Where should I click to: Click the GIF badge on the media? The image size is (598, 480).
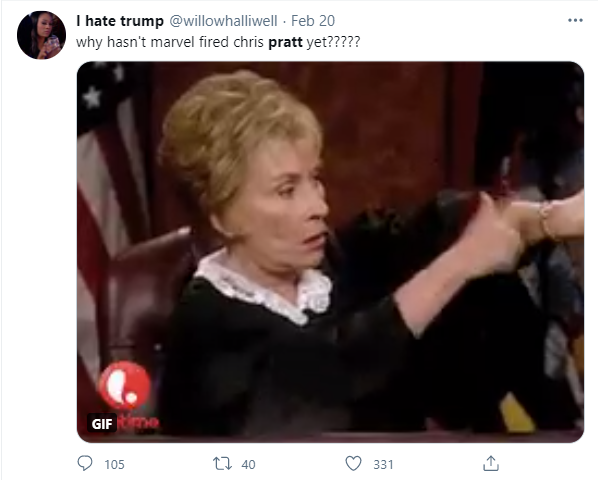(x=102, y=423)
